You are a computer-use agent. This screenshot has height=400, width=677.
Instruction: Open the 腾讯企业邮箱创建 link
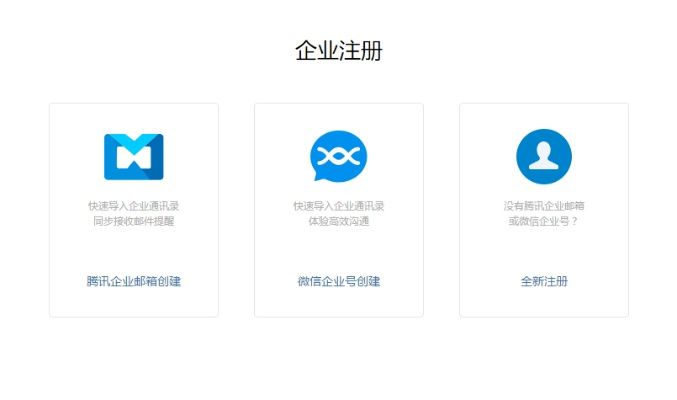(x=134, y=281)
